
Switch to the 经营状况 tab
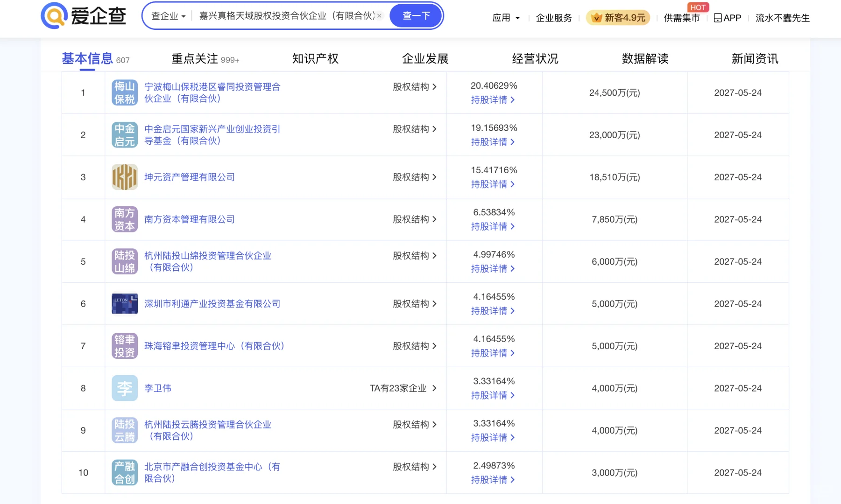point(535,59)
